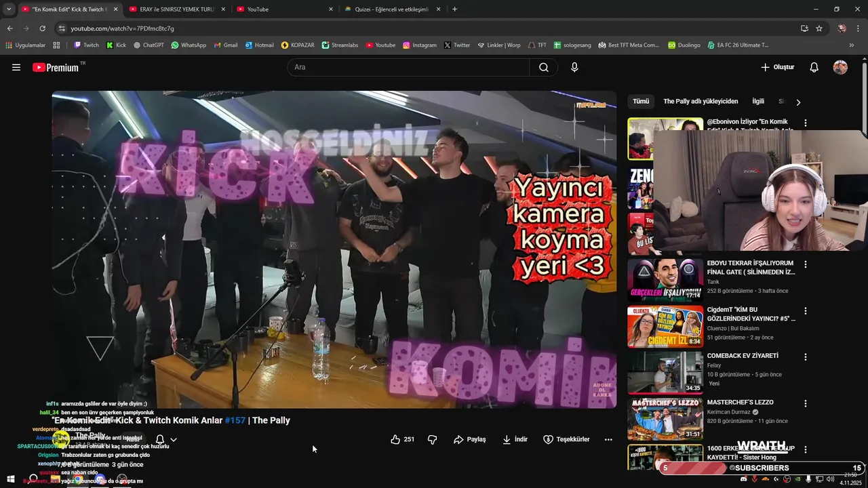Open the Twitch bookmark

86,45
